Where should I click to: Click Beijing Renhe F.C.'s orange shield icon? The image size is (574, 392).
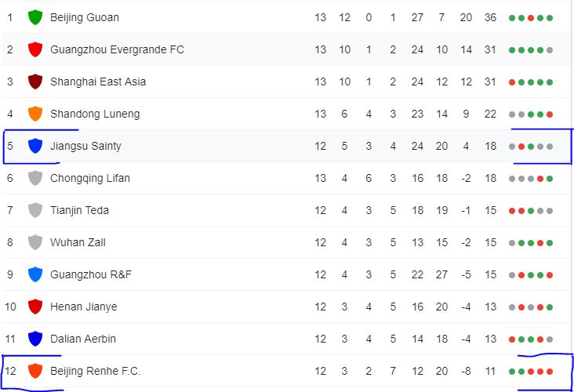click(35, 371)
